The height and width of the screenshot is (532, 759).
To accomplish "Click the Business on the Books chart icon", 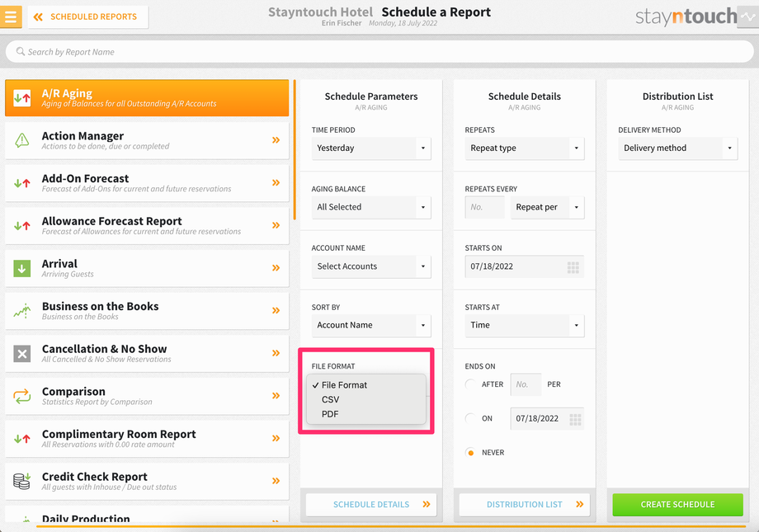I will 21,311.
